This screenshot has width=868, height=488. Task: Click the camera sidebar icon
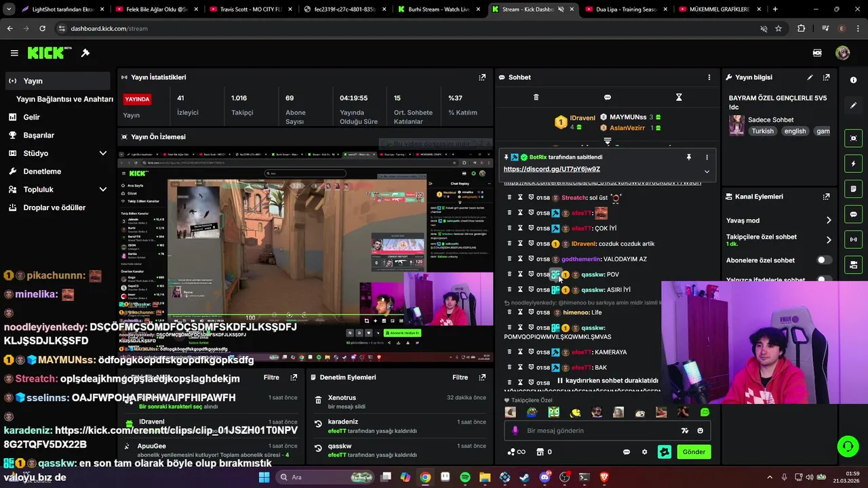click(x=853, y=264)
